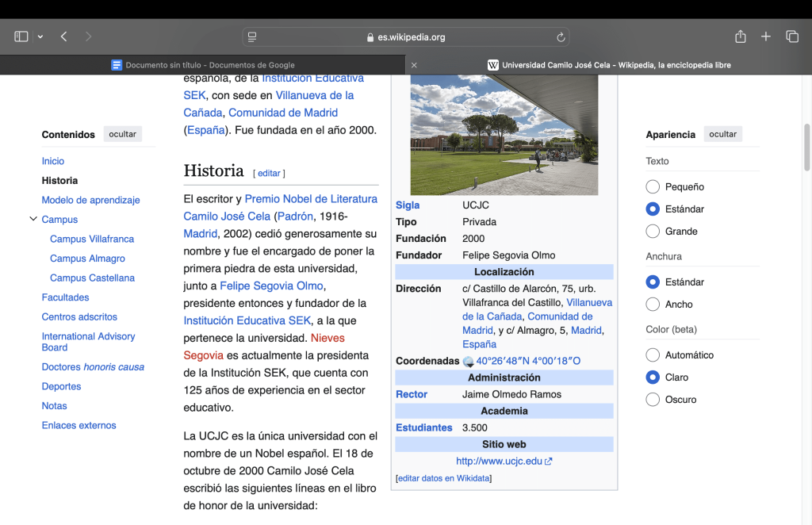Close the Wikipedia tab with X
This screenshot has width=812, height=525.
[x=414, y=65]
